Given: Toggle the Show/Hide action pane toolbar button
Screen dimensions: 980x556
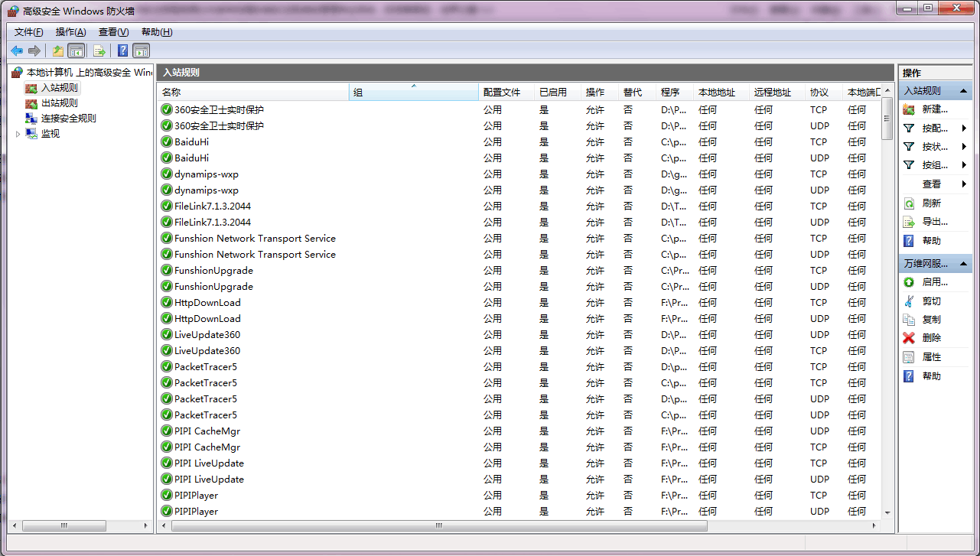Looking at the screenshot, I should point(142,51).
